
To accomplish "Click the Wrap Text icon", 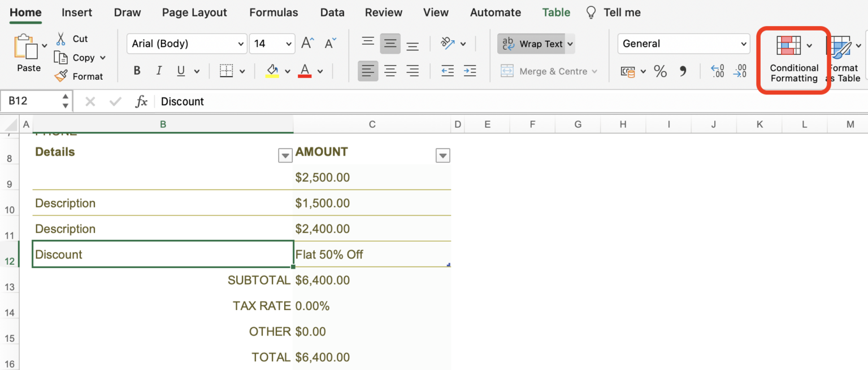I will pyautogui.click(x=507, y=44).
